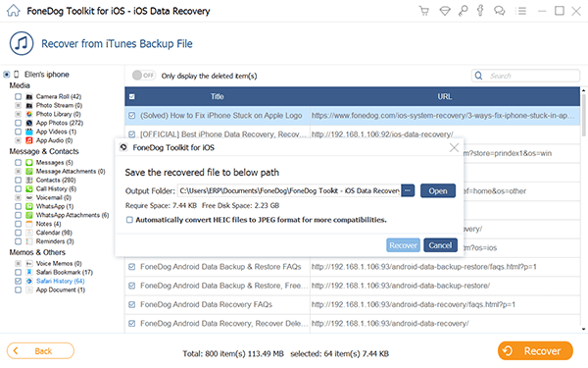588x368 pixels.
Task: Check the Contacts checkbox
Action: tap(18, 180)
